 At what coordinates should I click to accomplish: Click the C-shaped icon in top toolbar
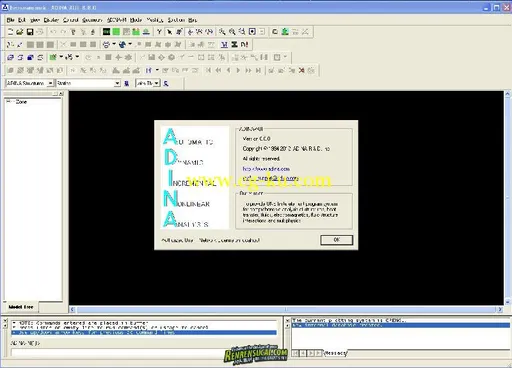click(275, 32)
